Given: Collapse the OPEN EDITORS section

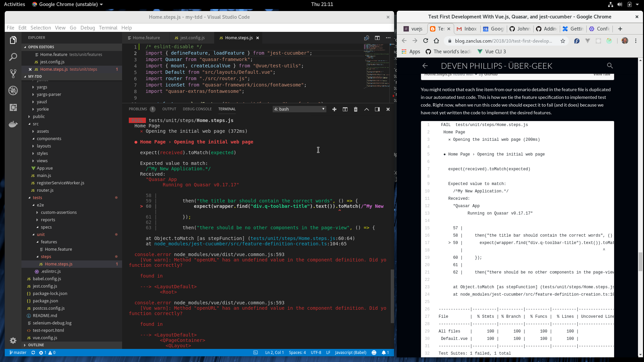Looking at the screenshot, I should pos(41,47).
